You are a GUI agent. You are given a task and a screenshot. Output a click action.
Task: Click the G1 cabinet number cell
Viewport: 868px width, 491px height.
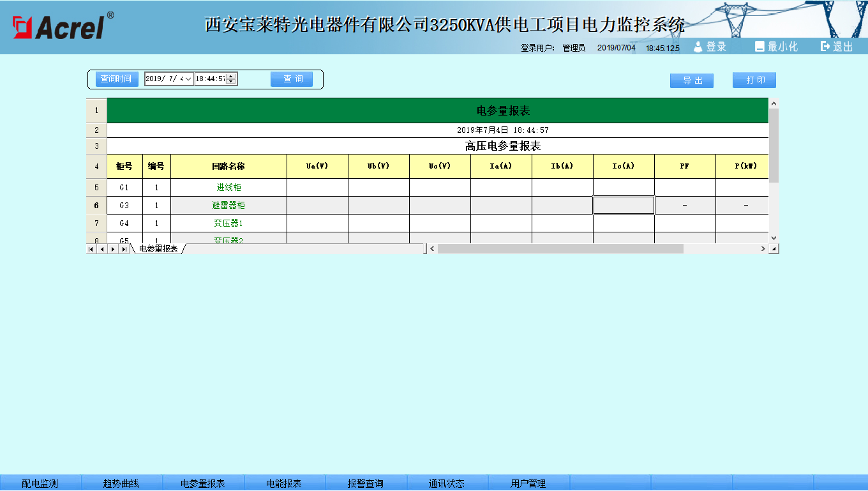tap(124, 188)
